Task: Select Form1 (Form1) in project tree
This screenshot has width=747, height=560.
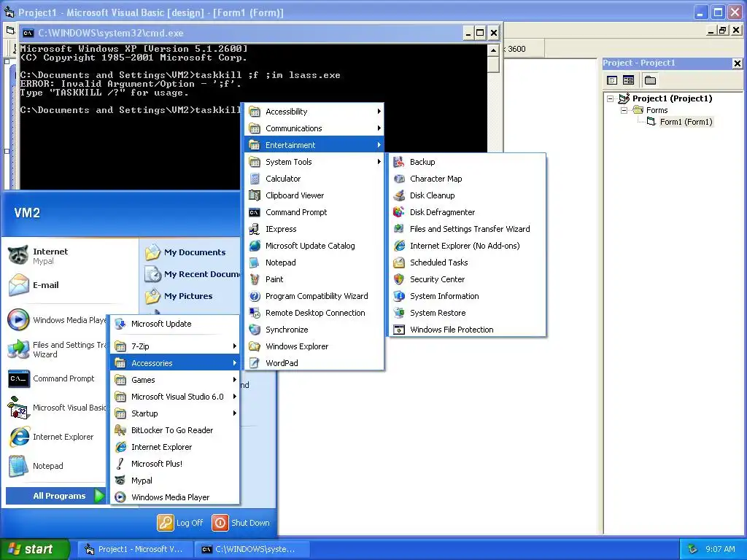Action: [x=686, y=122]
